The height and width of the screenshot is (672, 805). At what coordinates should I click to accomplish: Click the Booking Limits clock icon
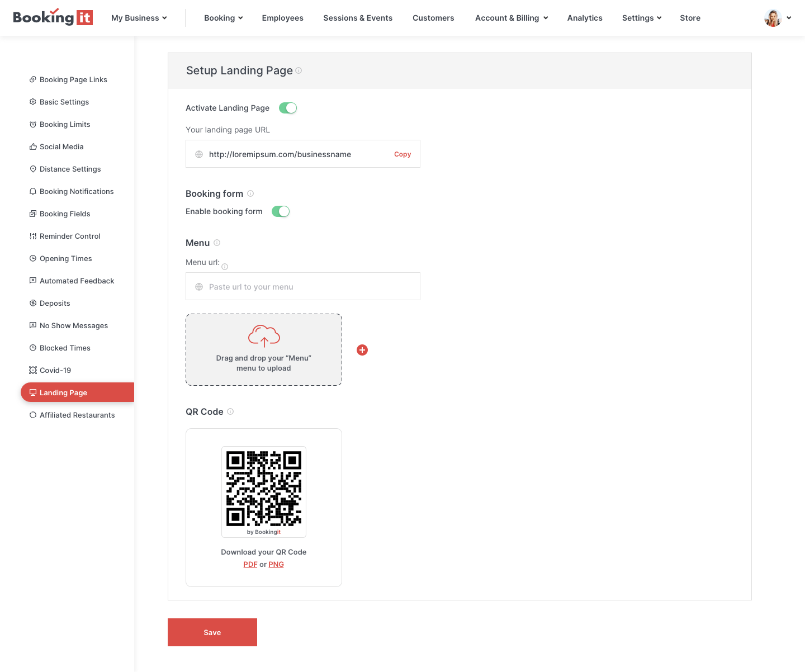tap(33, 124)
